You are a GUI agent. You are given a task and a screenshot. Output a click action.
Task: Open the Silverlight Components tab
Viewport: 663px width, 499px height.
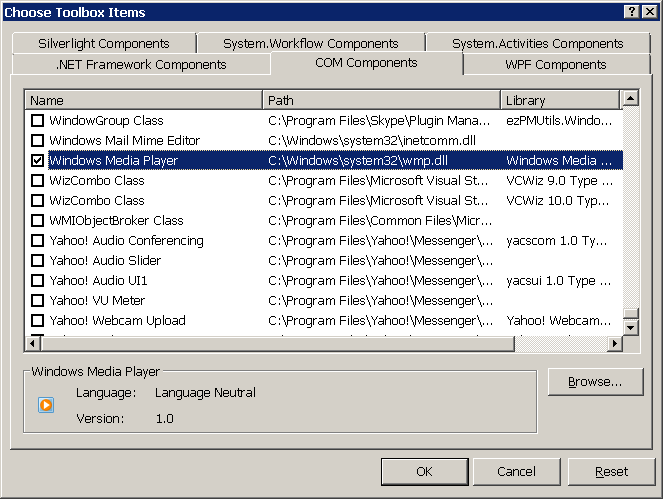coord(104,43)
